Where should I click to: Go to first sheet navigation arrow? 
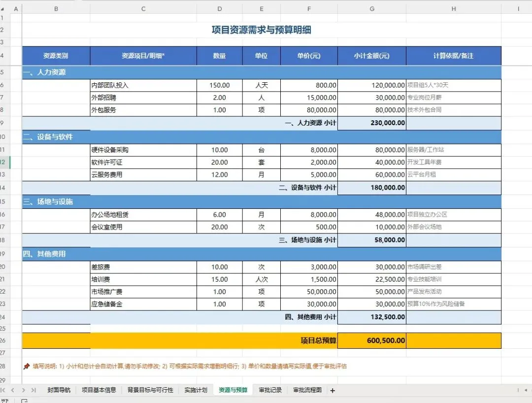3,390
